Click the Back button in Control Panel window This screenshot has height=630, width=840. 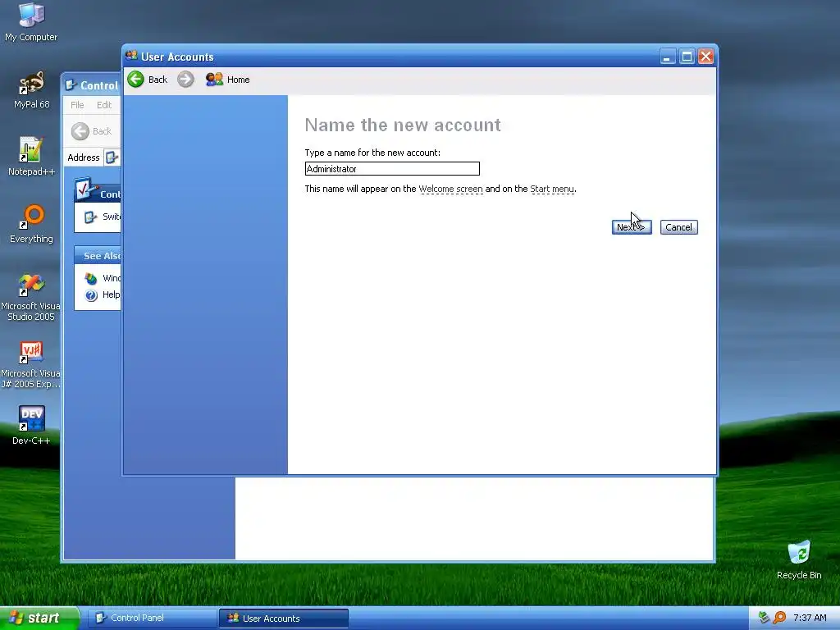point(92,131)
